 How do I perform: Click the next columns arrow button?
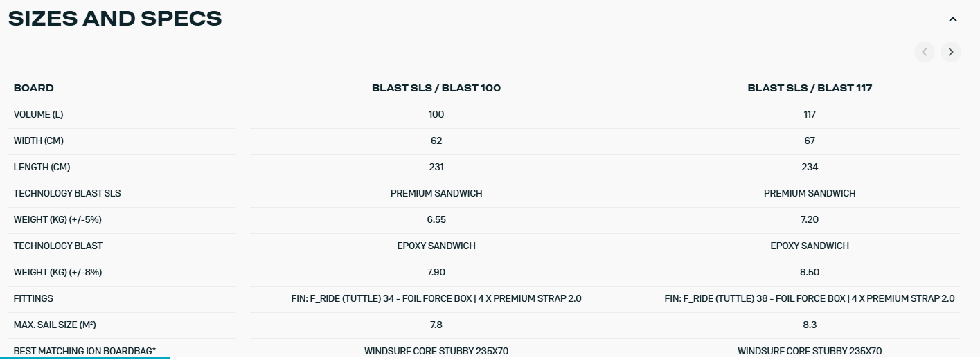click(951, 52)
